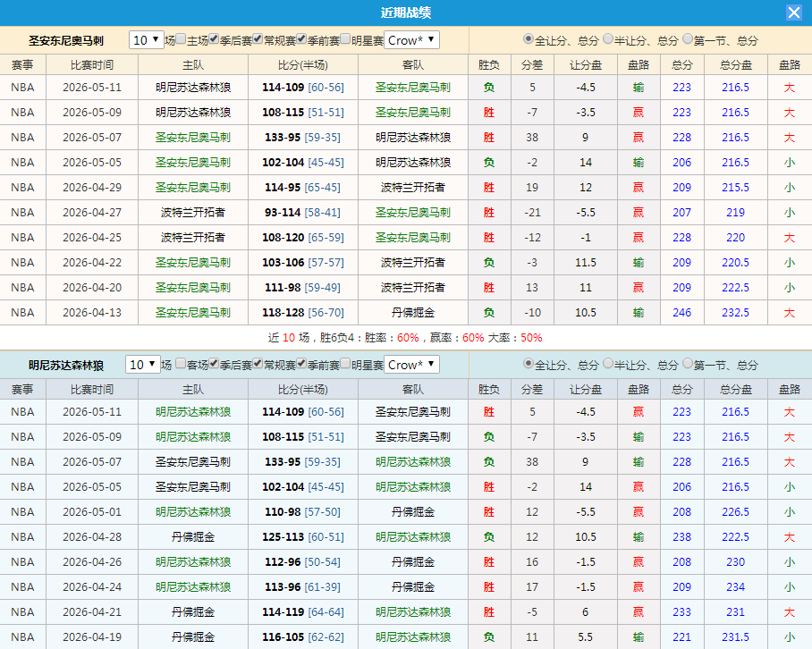Click the 总分盘 header in the Timberwolves table
Image resolution: width=812 pixels, height=649 pixels.
tap(736, 390)
